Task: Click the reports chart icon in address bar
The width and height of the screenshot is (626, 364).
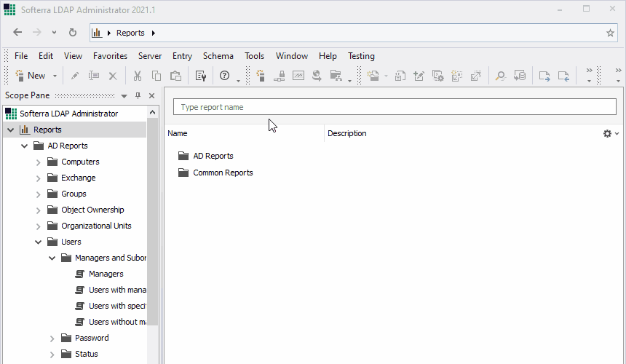Action: coord(97,33)
